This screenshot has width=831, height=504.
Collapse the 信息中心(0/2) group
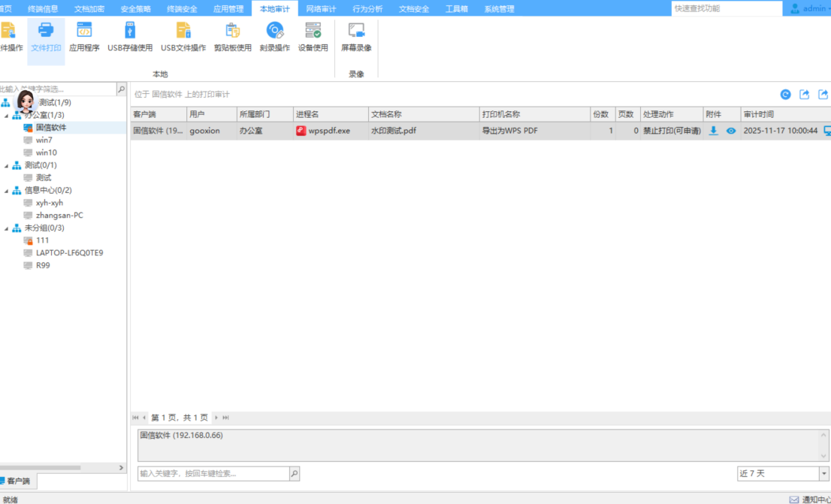(x=7, y=191)
